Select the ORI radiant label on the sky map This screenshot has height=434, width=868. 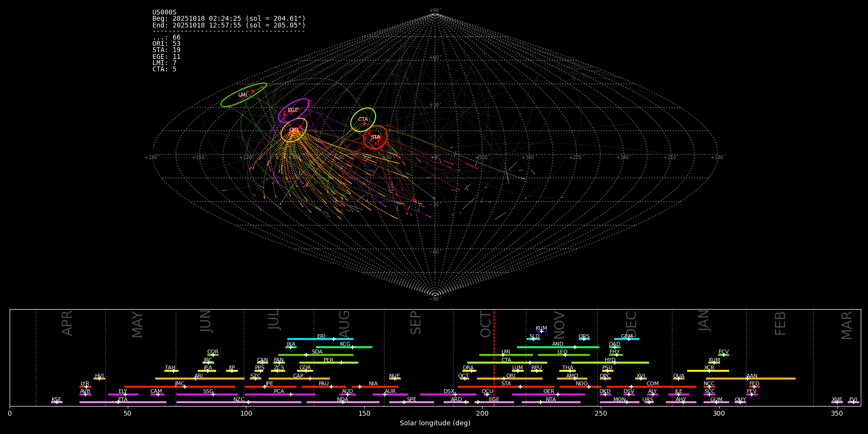click(x=294, y=130)
